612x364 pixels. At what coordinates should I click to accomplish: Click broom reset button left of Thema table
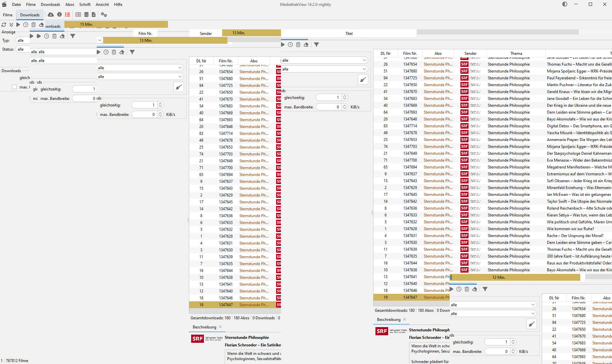[x=363, y=79]
